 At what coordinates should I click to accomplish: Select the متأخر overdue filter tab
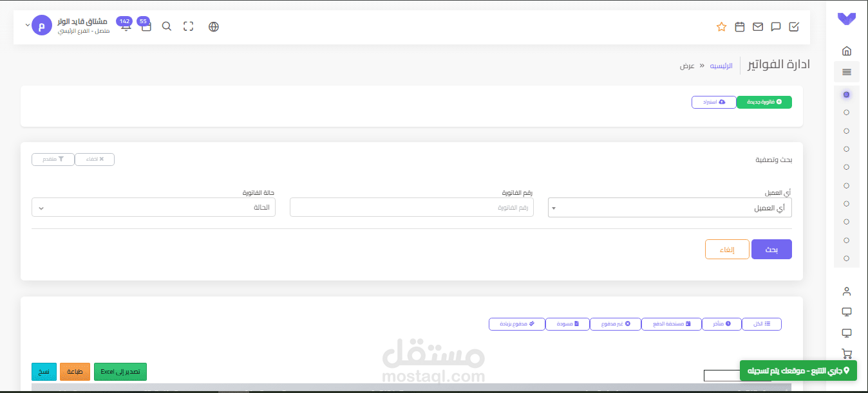722,324
